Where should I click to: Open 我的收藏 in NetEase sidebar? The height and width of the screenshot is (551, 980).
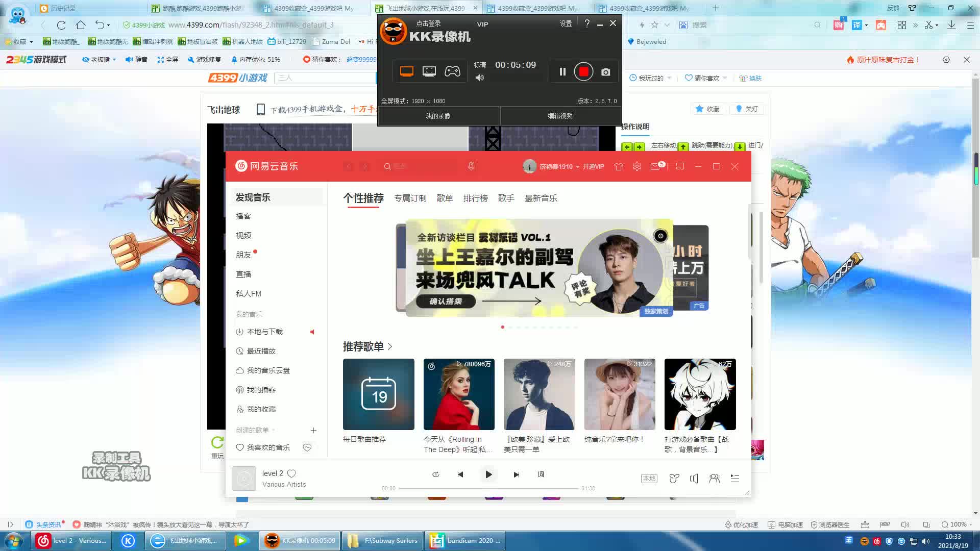pos(261,409)
